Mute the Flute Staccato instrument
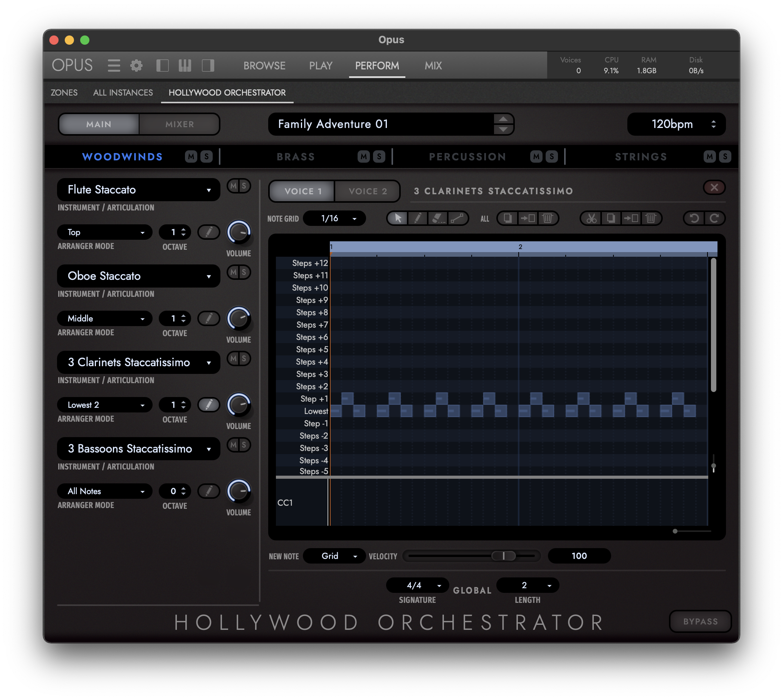This screenshot has width=783, height=700. [x=234, y=186]
